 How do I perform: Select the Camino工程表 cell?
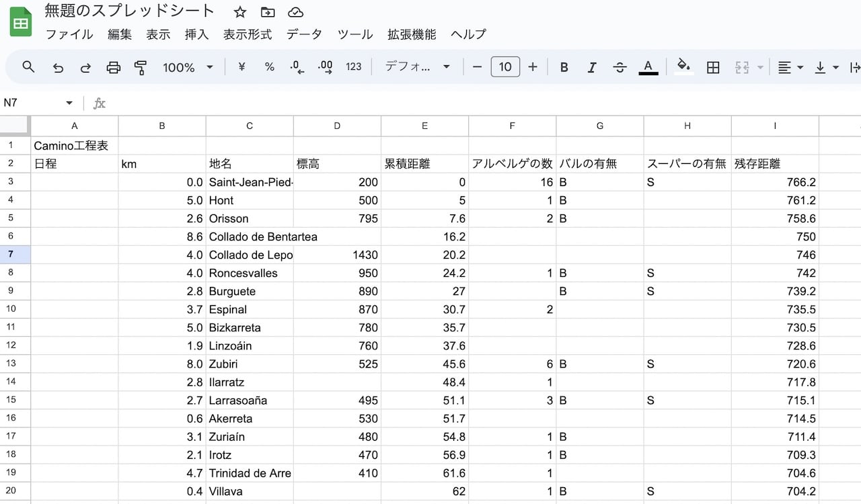pyautogui.click(x=75, y=146)
